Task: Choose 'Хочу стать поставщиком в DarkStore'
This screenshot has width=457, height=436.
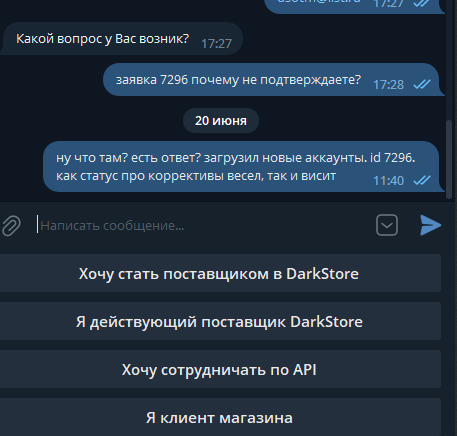Action: tap(219, 273)
